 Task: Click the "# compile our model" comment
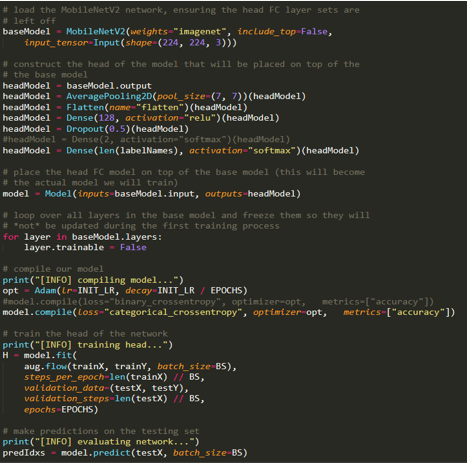point(53,269)
